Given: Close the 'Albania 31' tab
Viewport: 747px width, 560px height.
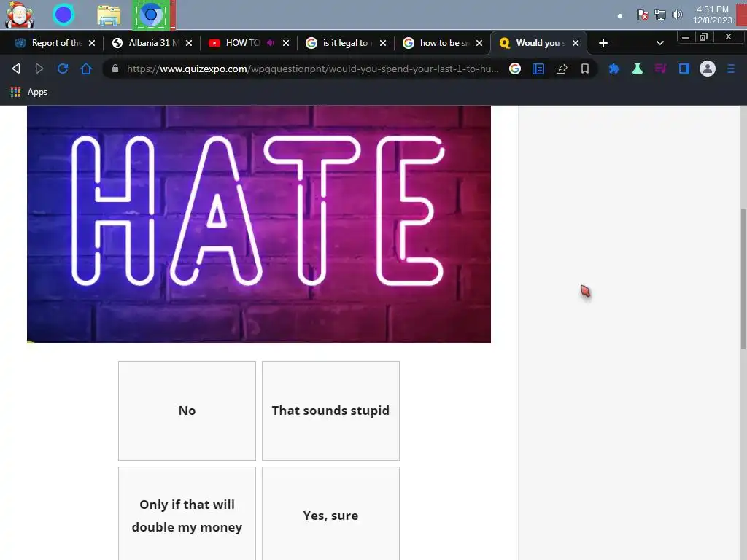Looking at the screenshot, I should 189,43.
